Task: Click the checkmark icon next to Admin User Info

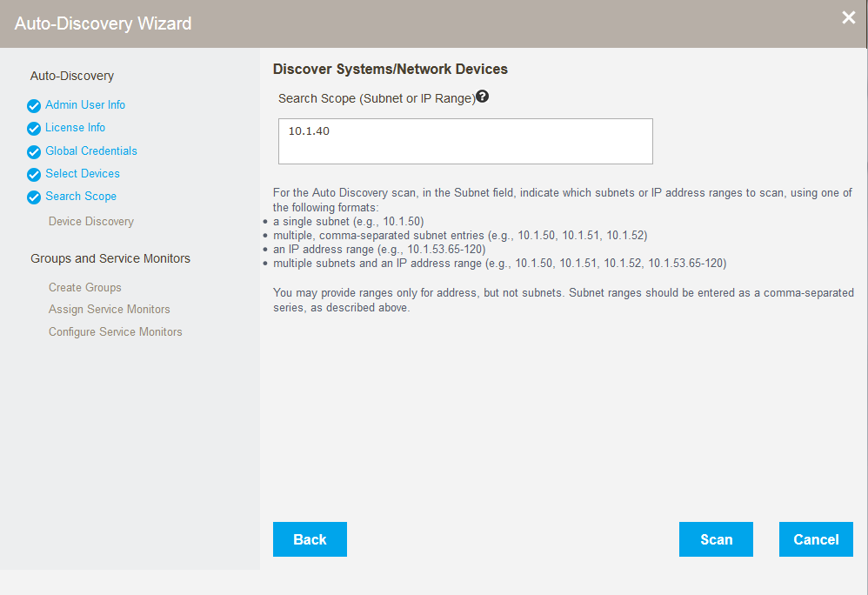Action: click(34, 106)
